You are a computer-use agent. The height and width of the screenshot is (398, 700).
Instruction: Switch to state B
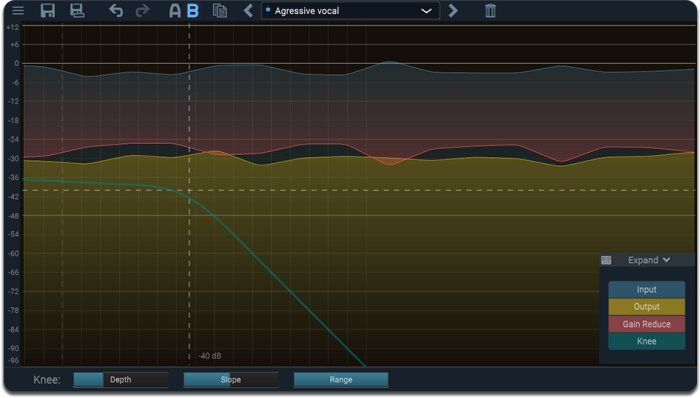(x=192, y=11)
